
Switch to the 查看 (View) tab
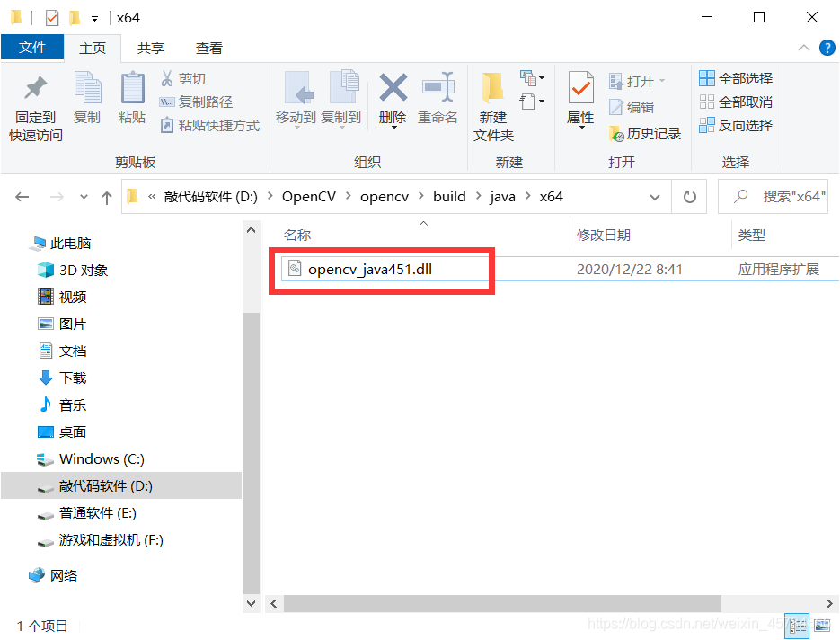point(208,48)
